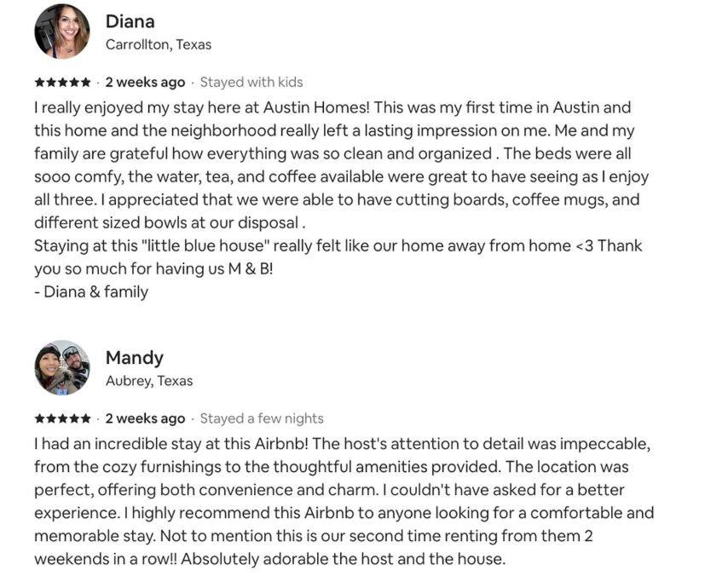The height and width of the screenshot is (582, 728).
Task: Select the Carrollton, Texas location text
Action: (x=159, y=44)
